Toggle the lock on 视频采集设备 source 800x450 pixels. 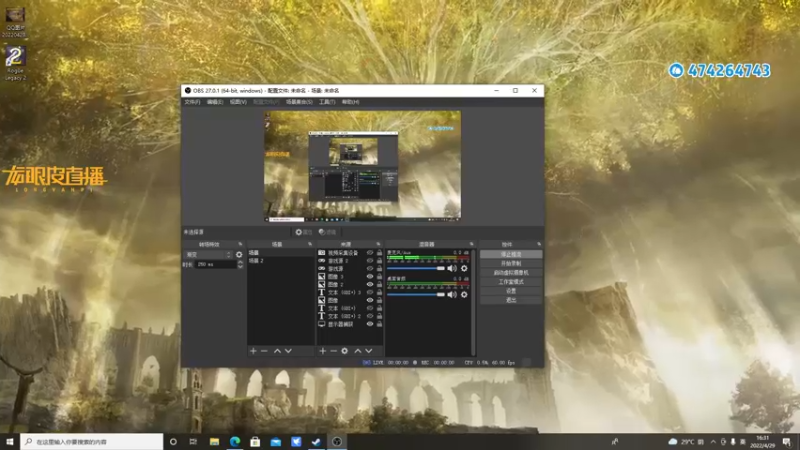pyautogui.click(x=379, y=253)
